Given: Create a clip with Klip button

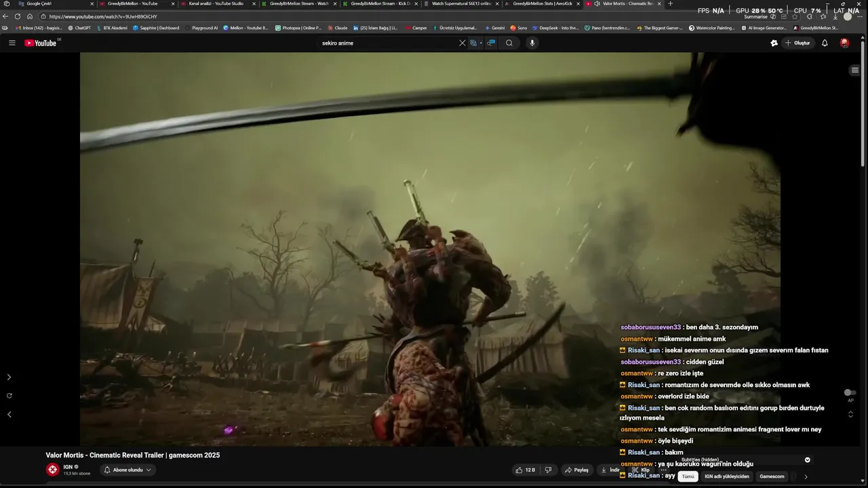Looking at the screenshot, I should (641, 470).
